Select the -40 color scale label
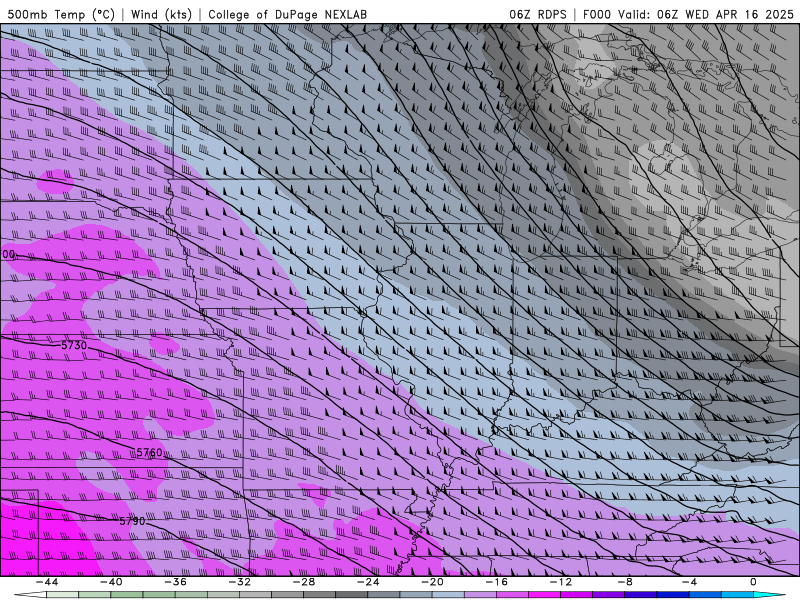 111,582
